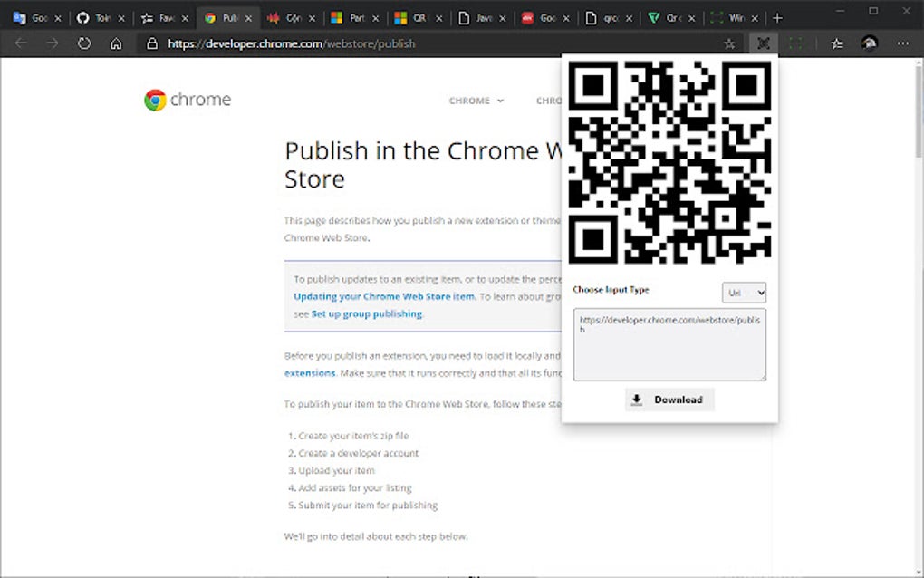Refresh the current page
Viewport: 924px width, 578px height.
click(x=84, y=43)
